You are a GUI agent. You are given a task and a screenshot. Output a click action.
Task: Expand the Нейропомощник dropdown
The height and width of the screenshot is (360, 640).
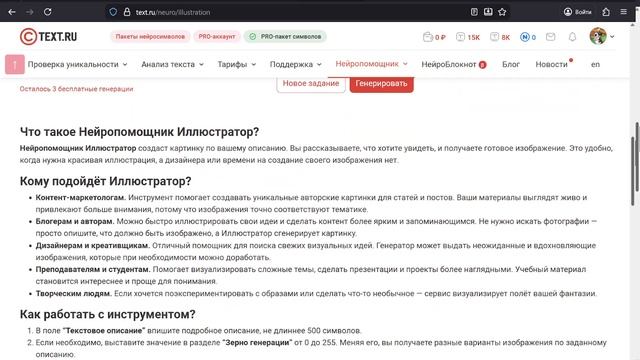point(371,64)
